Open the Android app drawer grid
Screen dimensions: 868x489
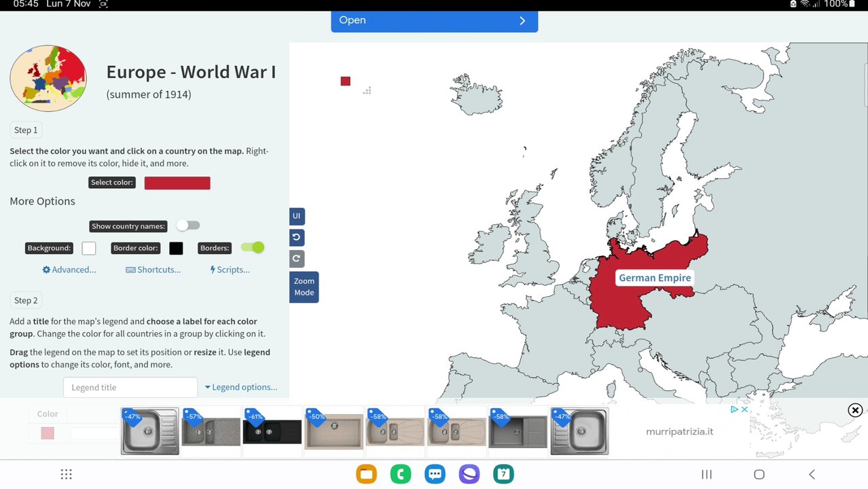point(66,474)
